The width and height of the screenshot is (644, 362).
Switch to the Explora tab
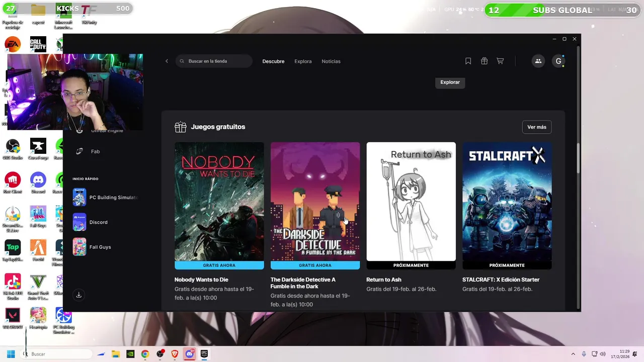pos(303,61)
